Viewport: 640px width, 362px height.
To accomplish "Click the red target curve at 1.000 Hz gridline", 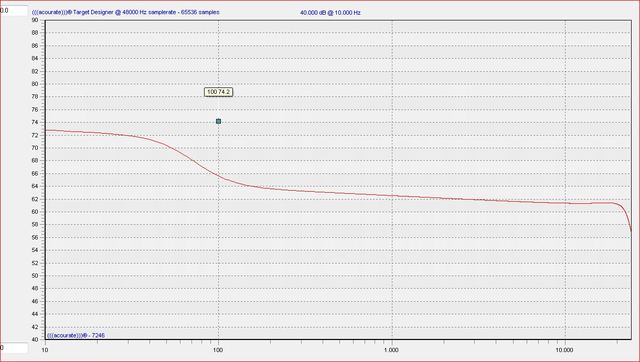I will click(x=392, y=196).
